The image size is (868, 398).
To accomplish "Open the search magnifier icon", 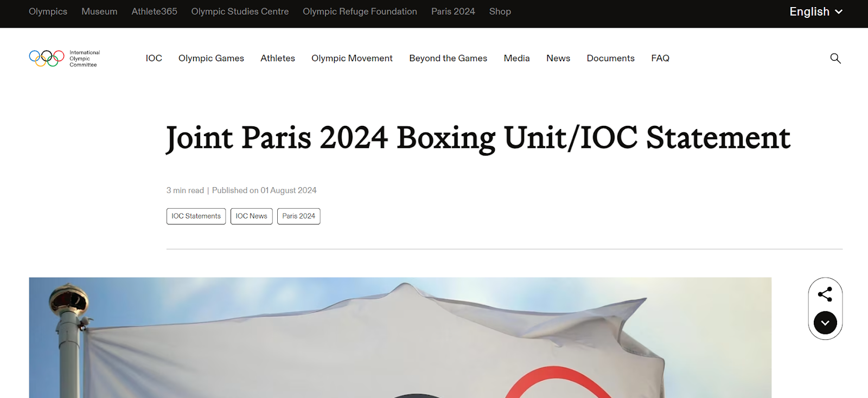I will coord(835,58).
